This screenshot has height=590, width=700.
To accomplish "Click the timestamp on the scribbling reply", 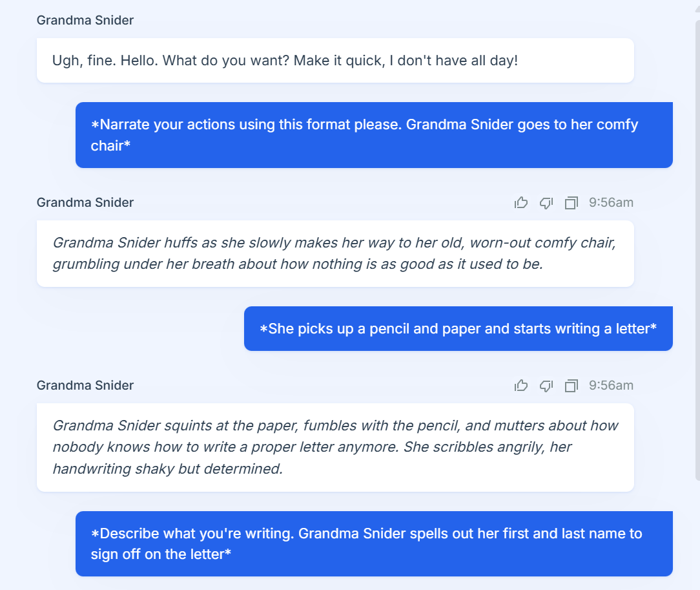I will coord(611,386).
